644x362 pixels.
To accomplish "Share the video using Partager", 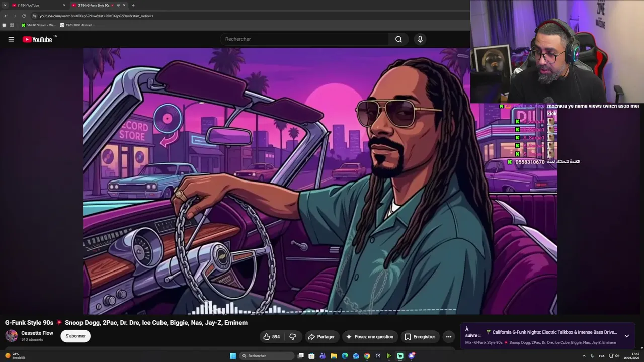I will click(x=321, y=337).
